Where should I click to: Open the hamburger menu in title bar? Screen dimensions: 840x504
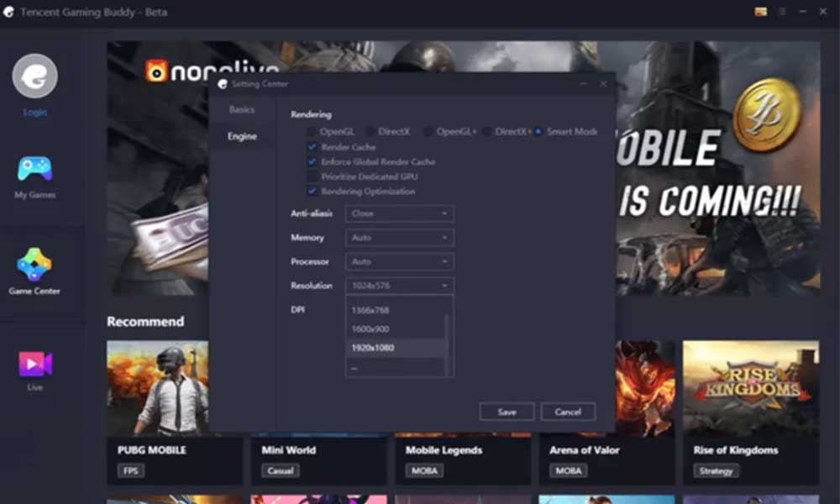pyautogui.click(x=782, y=11)
